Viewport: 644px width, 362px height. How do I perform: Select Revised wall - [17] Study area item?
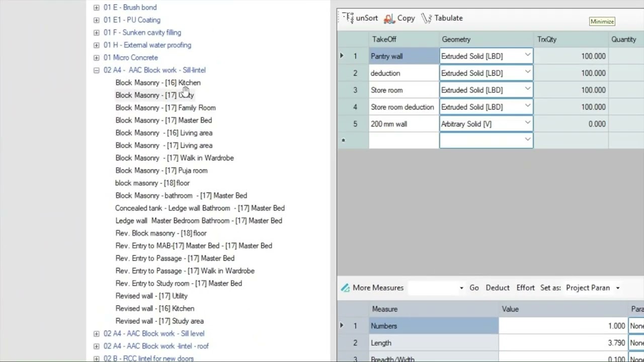click(x=159, y=321)
